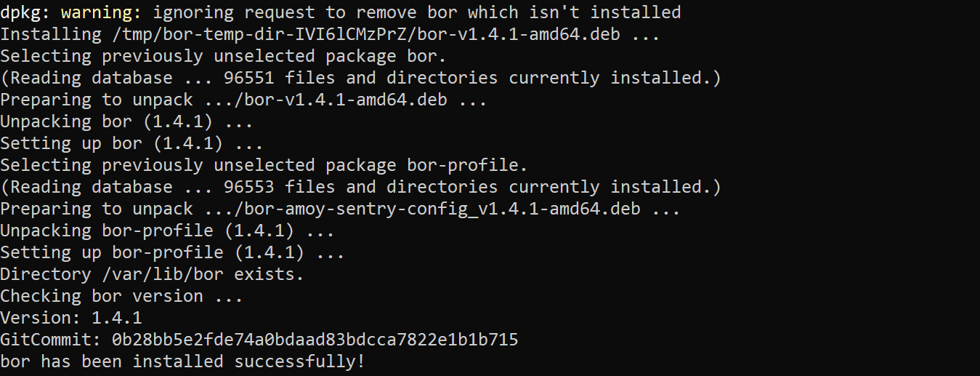The image size is (980, 376).
Task: Click the "Checking bor version ..." line
Action: 121,296
